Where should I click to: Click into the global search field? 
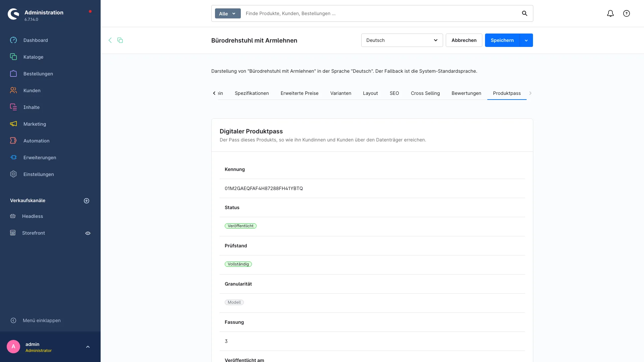[381, 13]
